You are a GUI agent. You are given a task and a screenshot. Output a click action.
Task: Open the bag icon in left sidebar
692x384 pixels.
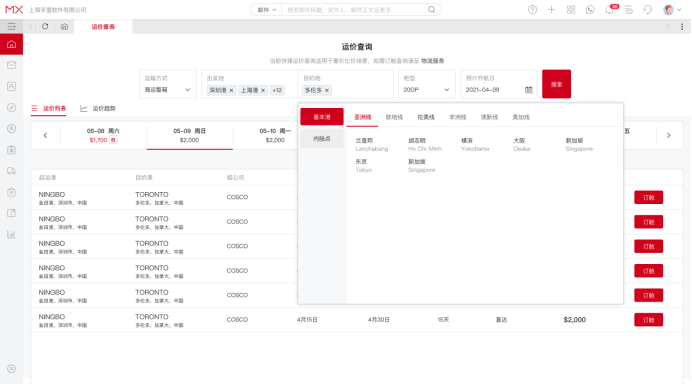11,192
